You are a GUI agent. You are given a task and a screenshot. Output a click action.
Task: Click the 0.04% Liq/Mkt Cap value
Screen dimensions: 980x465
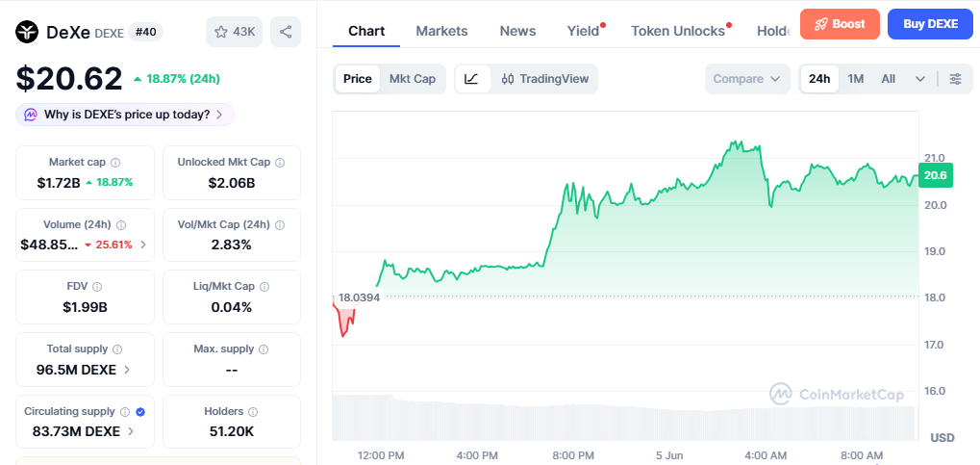[x=231, y=307]
